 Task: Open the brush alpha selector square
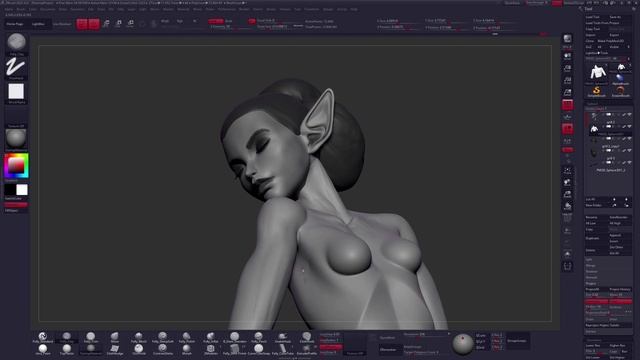pos(16,91)
